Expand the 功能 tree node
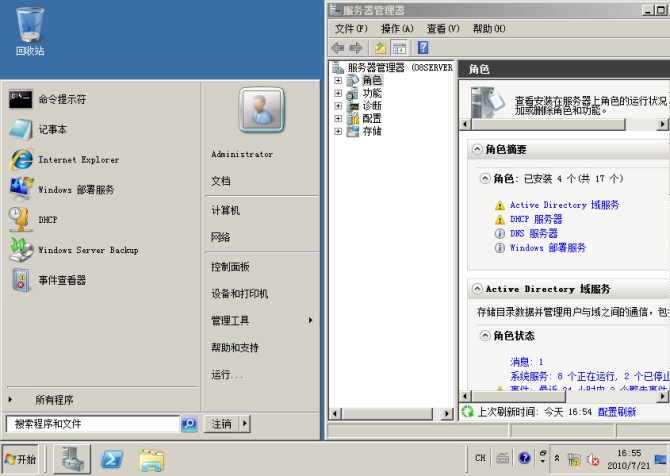Image resolution: width=670 pixels, height=476 pixels. (338, 93)
